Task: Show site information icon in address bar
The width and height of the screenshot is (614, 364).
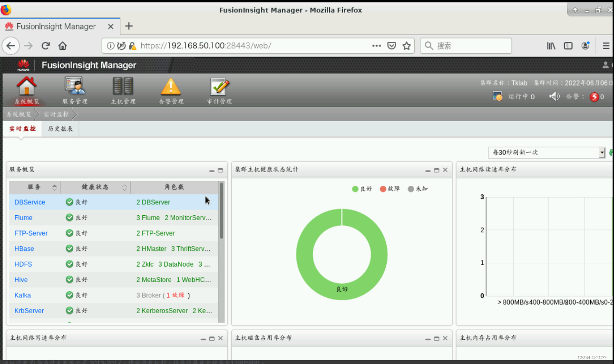Action: (110, 46)
